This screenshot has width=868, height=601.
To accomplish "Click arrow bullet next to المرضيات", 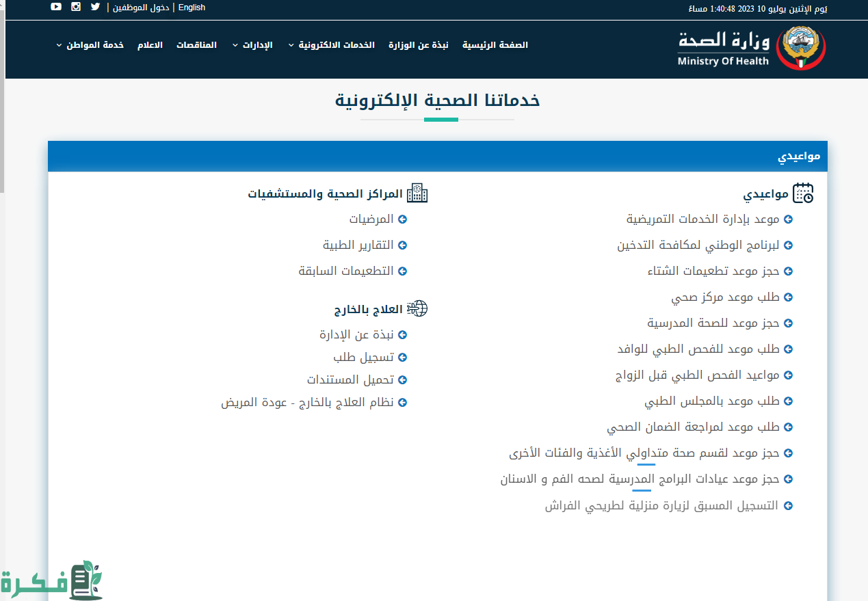I will coord(402,219).
